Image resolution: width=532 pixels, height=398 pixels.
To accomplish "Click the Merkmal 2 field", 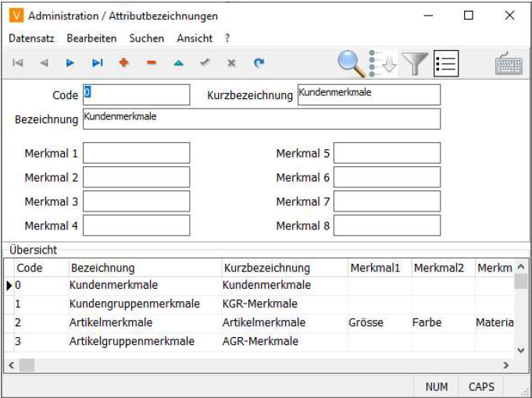I will tap(137, 177).
